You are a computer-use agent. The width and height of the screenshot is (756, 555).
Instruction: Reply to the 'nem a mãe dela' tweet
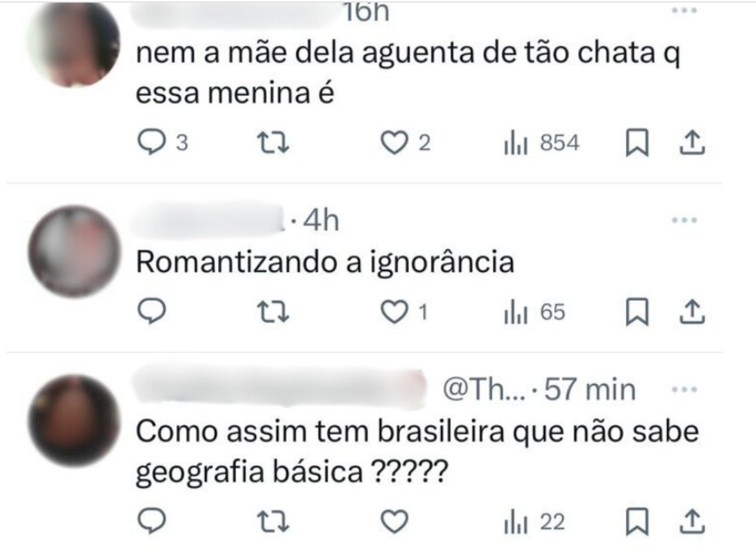click(x=152, y=143)
